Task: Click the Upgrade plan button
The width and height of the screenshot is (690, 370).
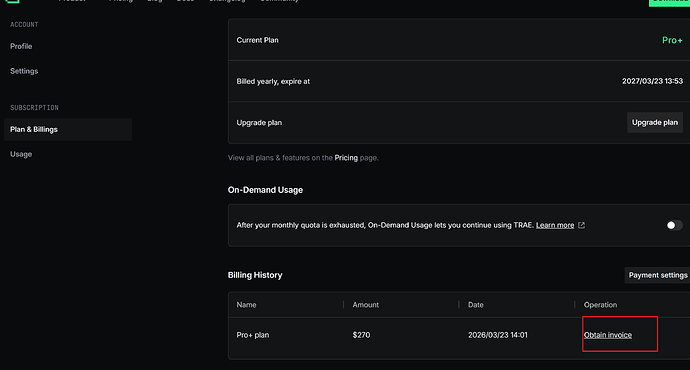Action: click(654, 122)
